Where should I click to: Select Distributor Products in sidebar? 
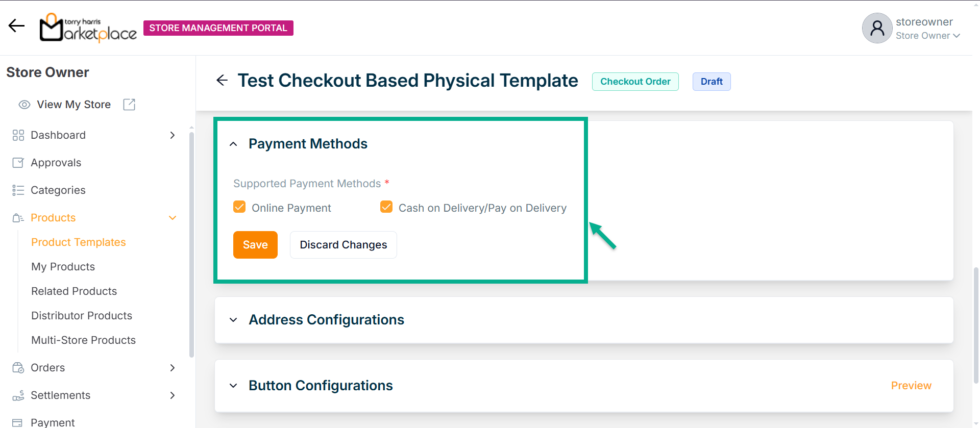[82, 316]
